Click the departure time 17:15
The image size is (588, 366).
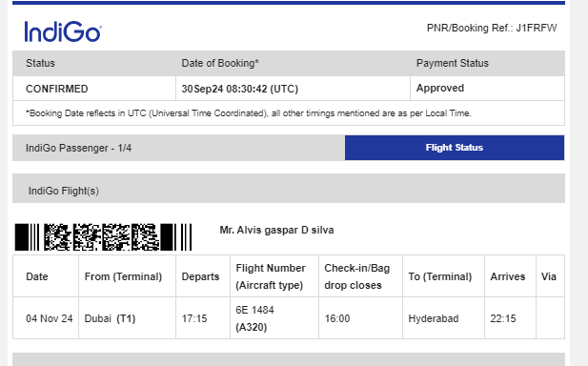pyautogui.click(x=194, y=318)
